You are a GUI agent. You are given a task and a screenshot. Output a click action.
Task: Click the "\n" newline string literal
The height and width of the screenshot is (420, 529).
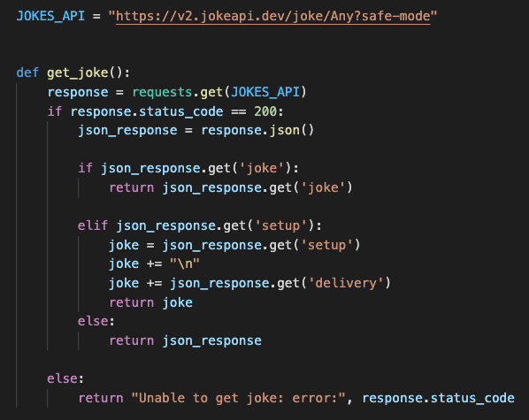(185, 263)
